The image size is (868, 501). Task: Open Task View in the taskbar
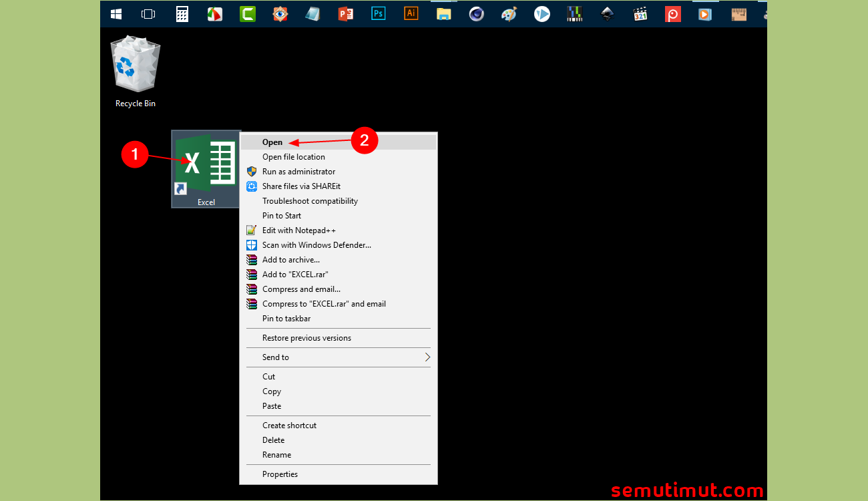click(x=148, y=13)
